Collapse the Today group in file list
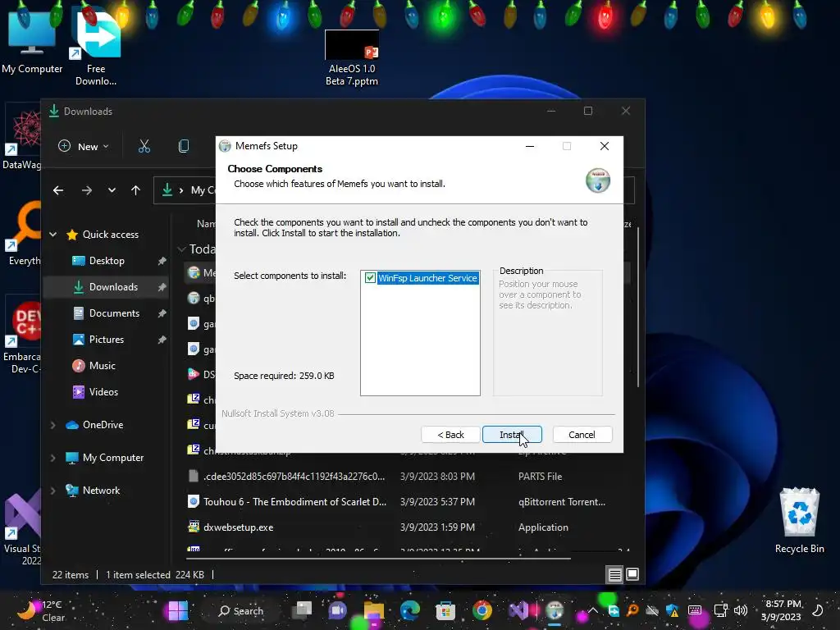This screenshot has width=840, height=630. (181, 249)
